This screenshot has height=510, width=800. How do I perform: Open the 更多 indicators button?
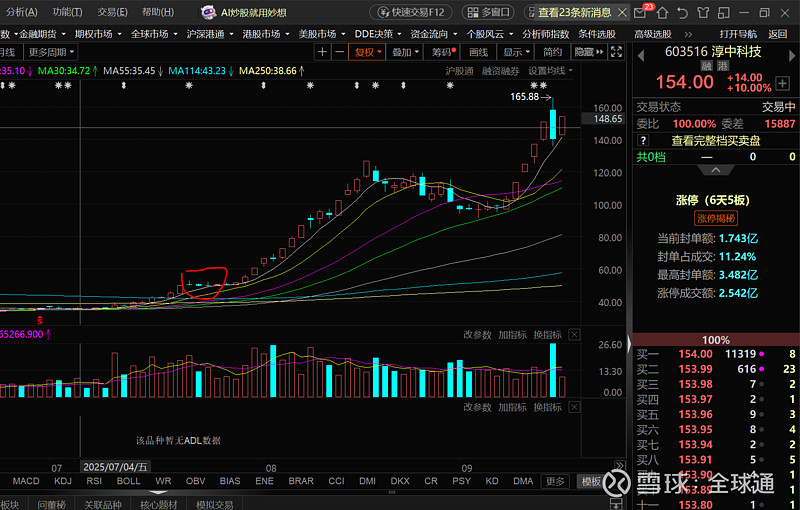coord(555,481)
